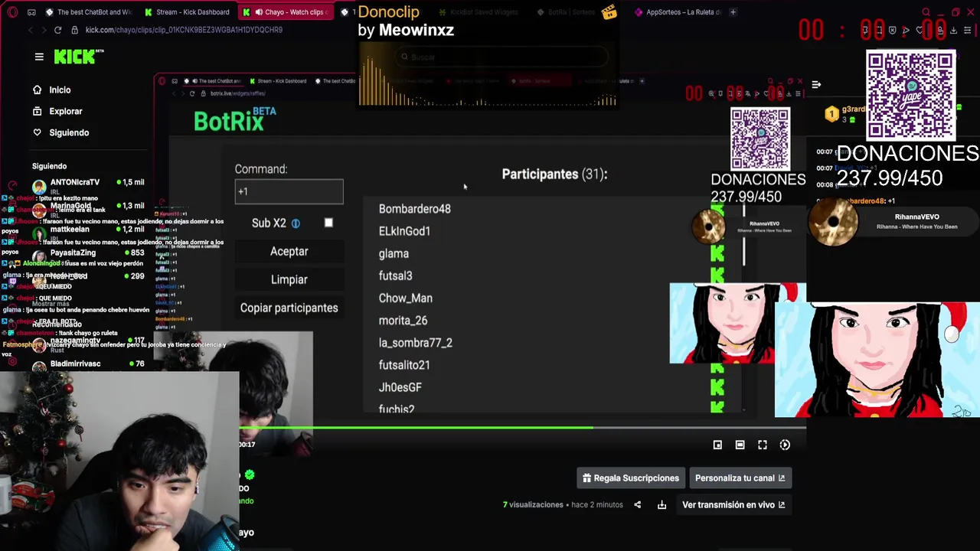Click the small Yape QR code in video
980x551 pixels.
759,139
